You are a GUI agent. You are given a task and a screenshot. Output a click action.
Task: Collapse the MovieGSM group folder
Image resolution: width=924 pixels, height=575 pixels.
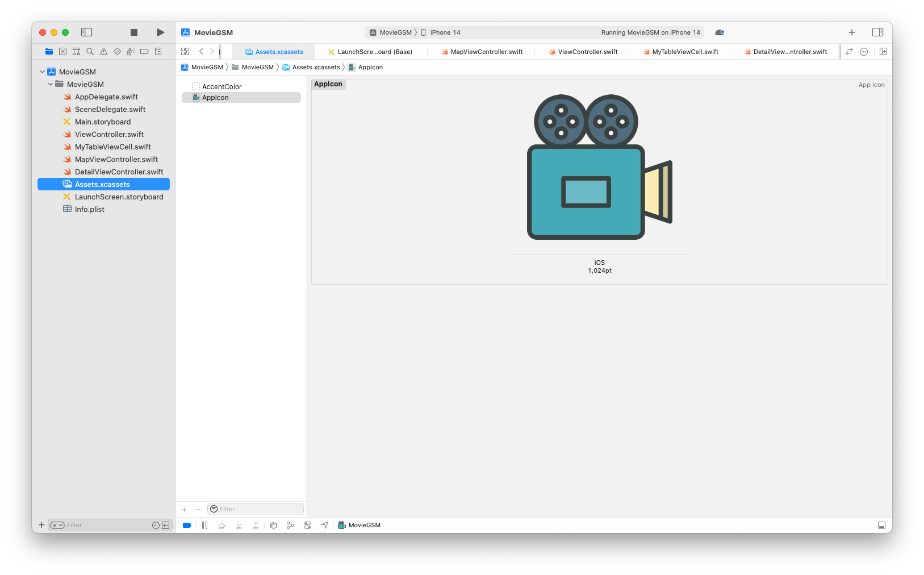[51, 85]
